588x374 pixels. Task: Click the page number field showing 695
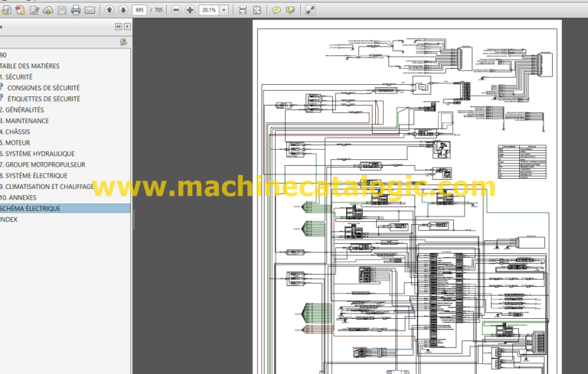(139, 10)
